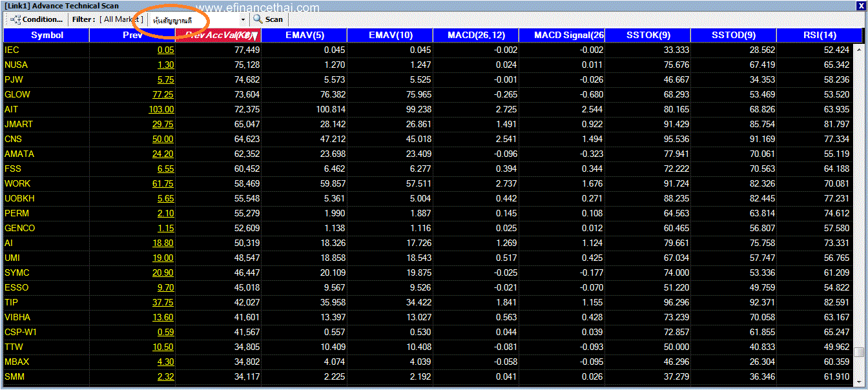Sort by the Prev column header
The width and height of the screenshot is (868, 390).
(x=132, y=36)
